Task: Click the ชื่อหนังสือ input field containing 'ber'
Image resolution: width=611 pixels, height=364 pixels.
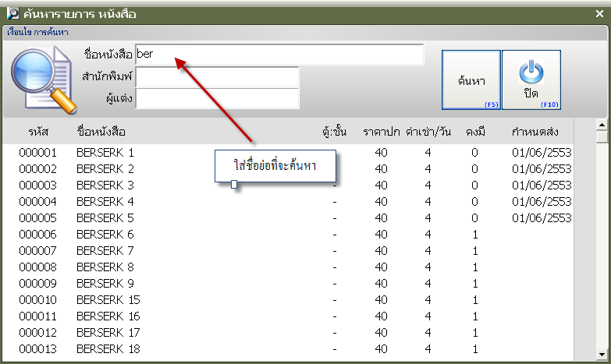Action: (279, 54)
